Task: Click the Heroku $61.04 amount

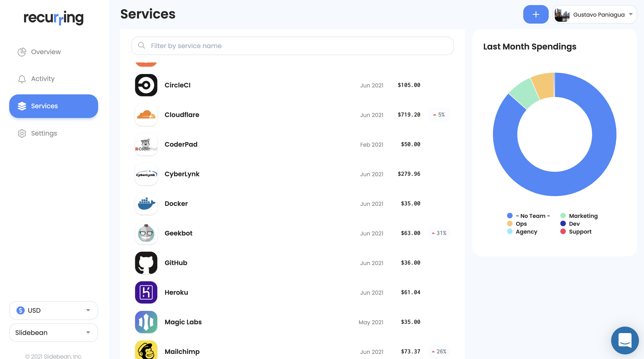Action: 411,293
